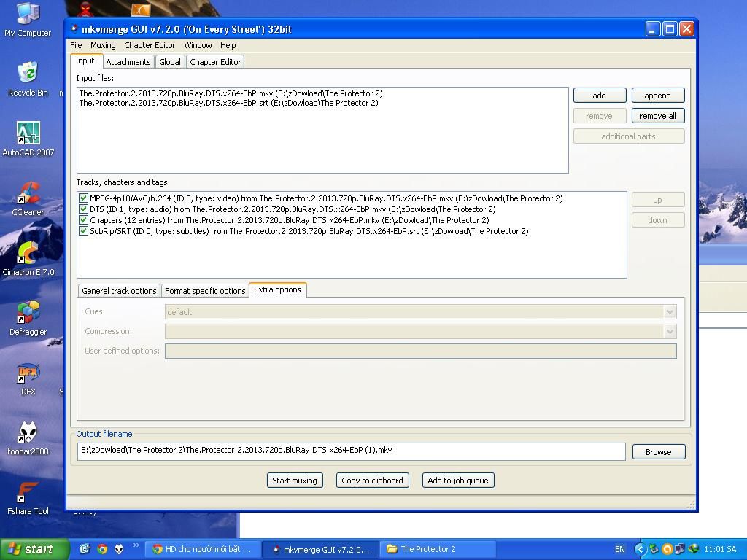Uncheck the DTS audio track
Image resolution: width=747 pixels, height=560 pixels.
click(83, 209)
